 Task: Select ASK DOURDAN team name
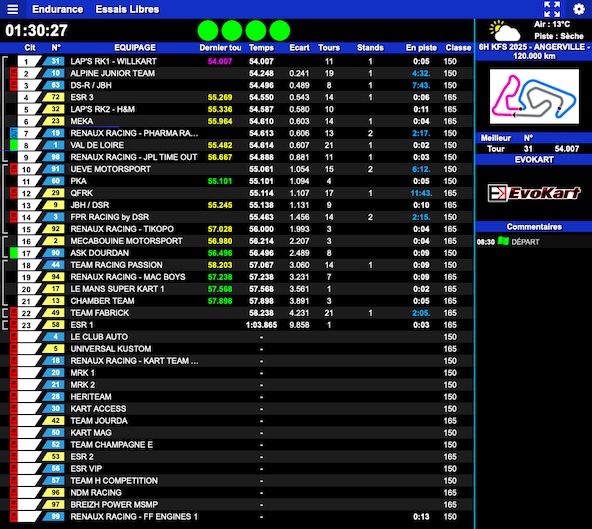point(99,253)
